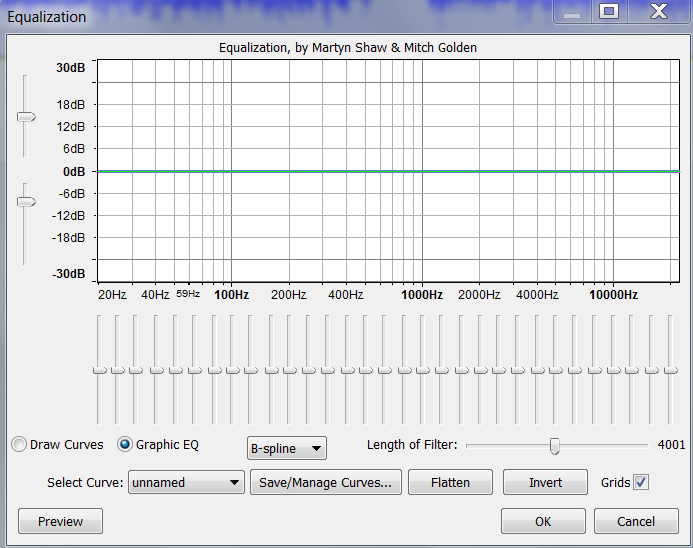Click the green 0dB equalization curve line
The width and height of the screenshot is (693, 548).
coord(388,171)
